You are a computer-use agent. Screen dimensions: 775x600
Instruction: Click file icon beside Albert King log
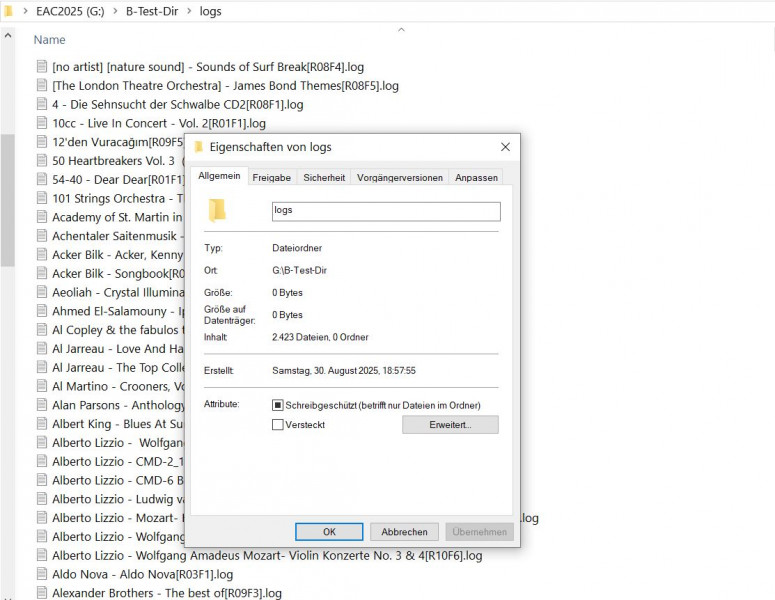tap(41, 424)
